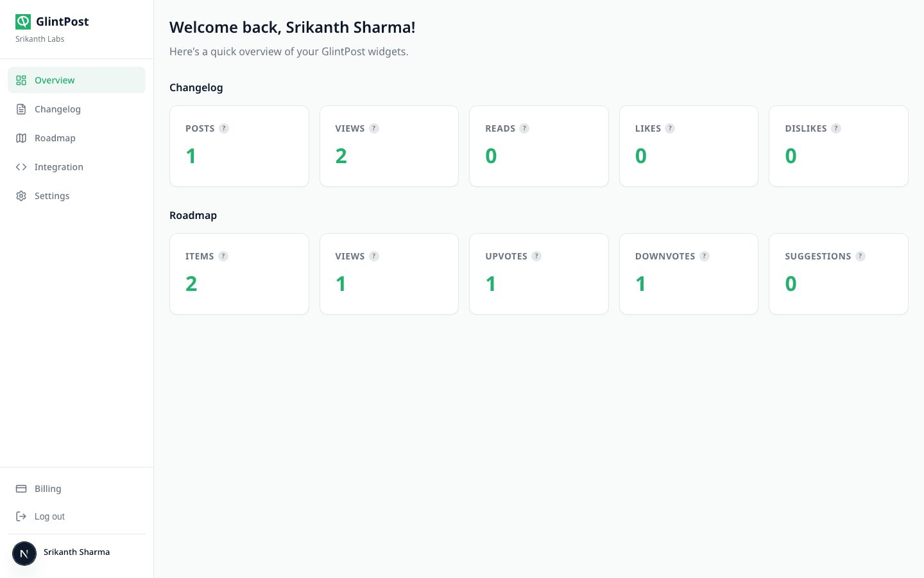This screenshot has height=578, width=924.
Task: Navigate to the Roadmap page
Action: point(55,138)
